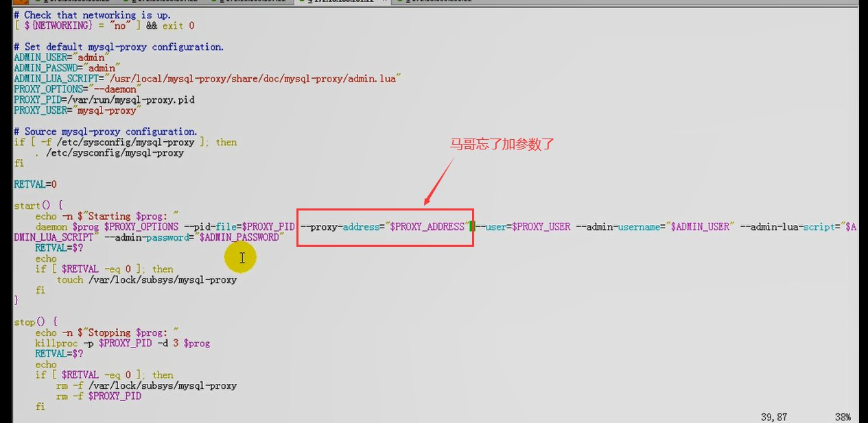The height and width of the screenshot is (423, 868).
Task: Click the "if [ -f /etc/sysconfig/mysql-proxy ]; then" line
Action: pos(125,142)
